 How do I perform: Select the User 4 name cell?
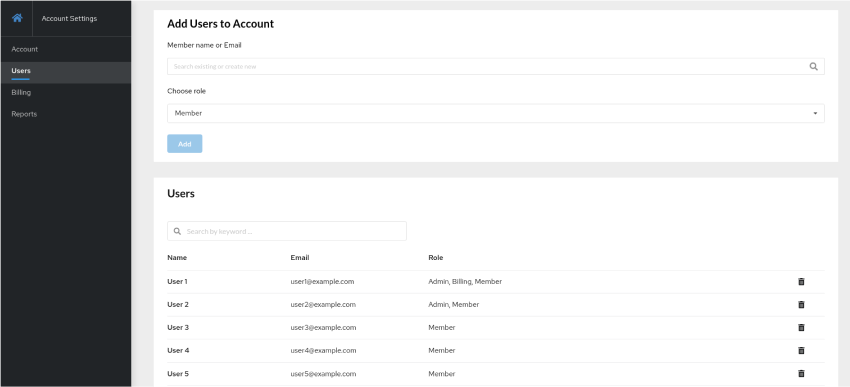click(x=178, y=351)
